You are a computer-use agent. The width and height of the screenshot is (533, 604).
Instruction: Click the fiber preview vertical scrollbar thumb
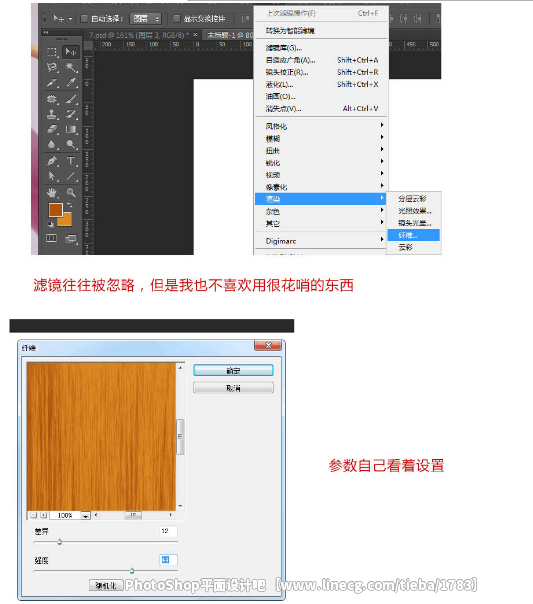click(x=180, y=436)
